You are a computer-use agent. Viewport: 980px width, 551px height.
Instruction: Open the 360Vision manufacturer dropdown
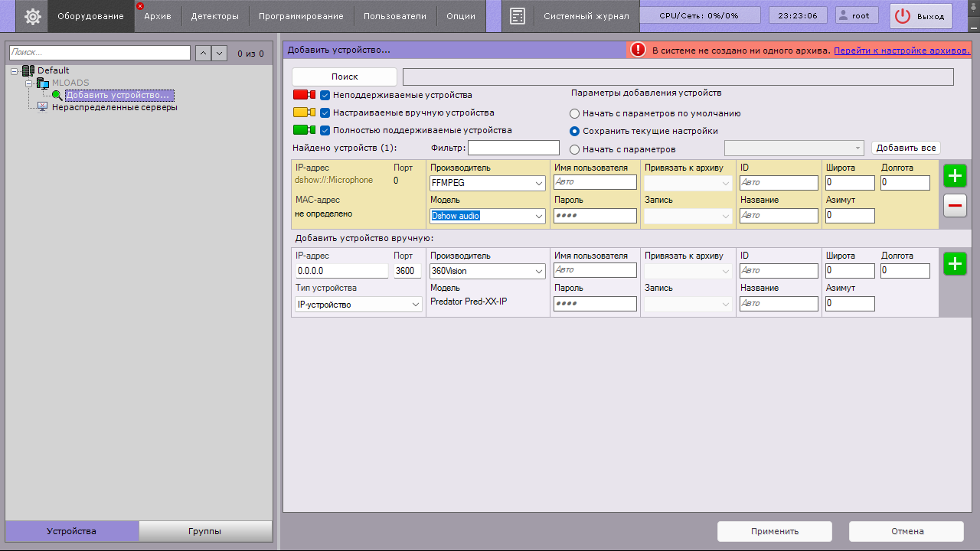[x=488, y=271]
